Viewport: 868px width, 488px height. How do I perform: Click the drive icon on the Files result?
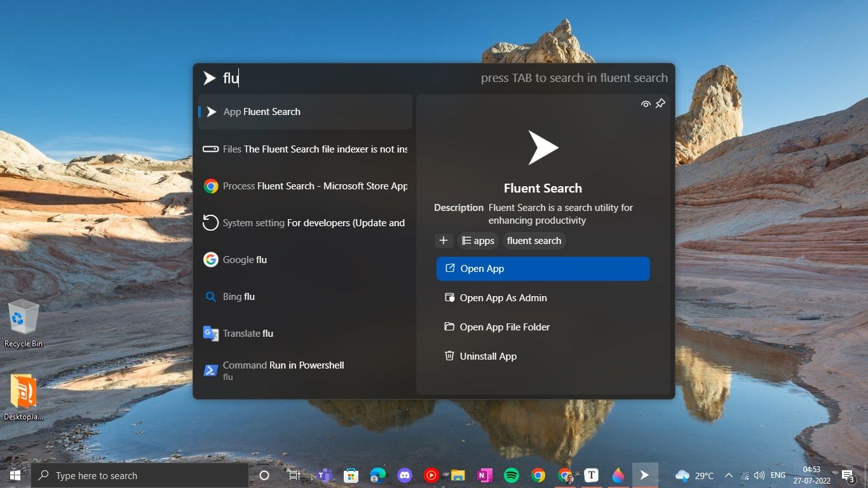coord(211,149)
